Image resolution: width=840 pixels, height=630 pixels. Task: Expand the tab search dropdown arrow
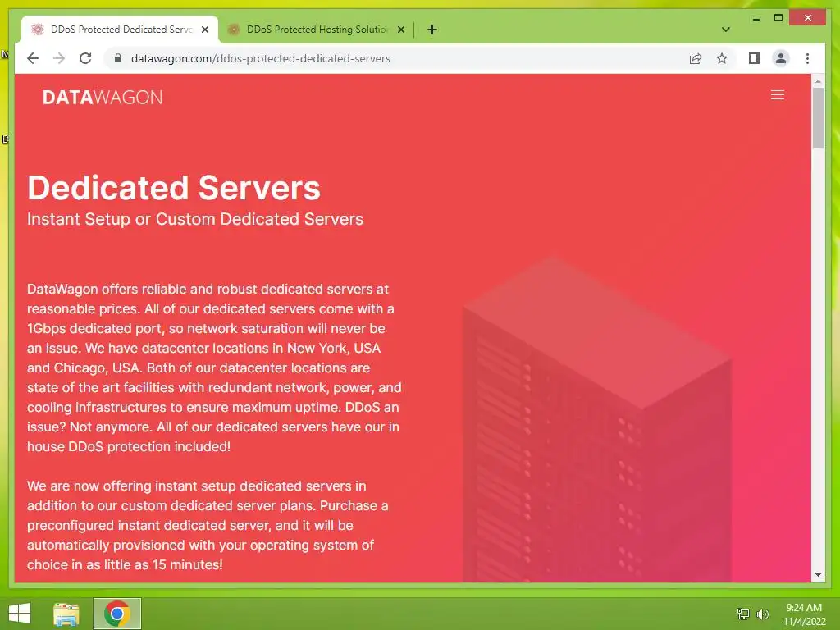(x=725, y=30)
